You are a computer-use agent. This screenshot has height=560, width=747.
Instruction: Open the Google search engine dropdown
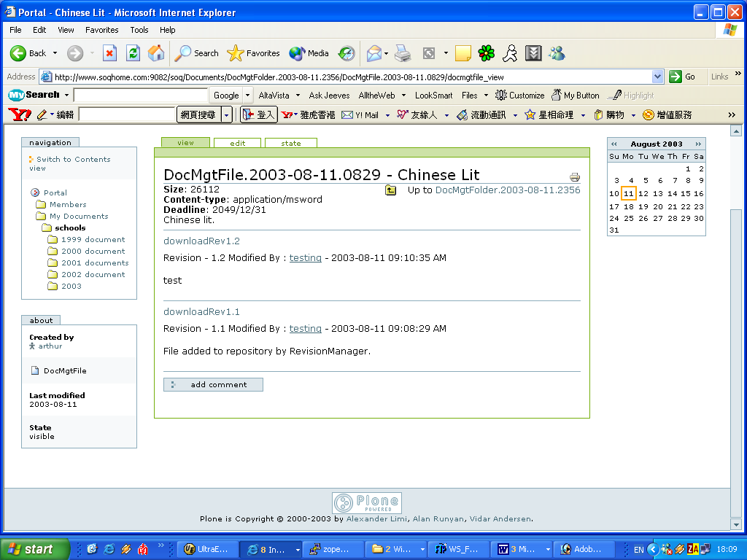coord(248,96)
